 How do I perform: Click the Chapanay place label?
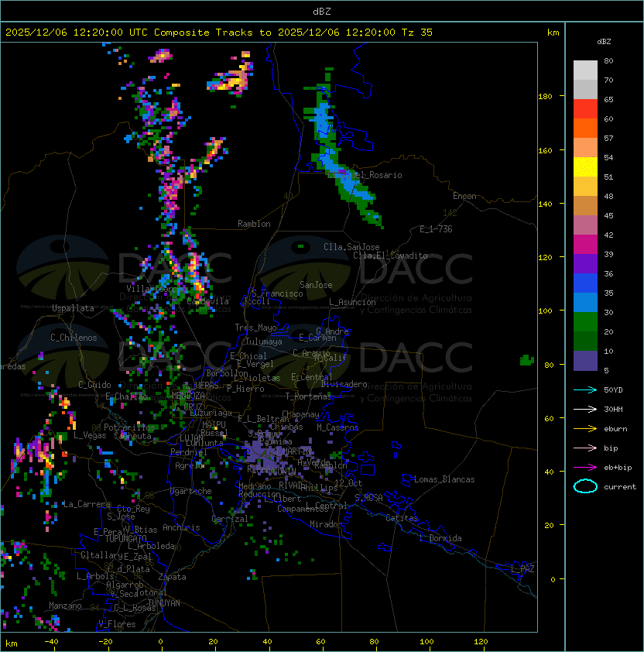(x=300, y=414)
